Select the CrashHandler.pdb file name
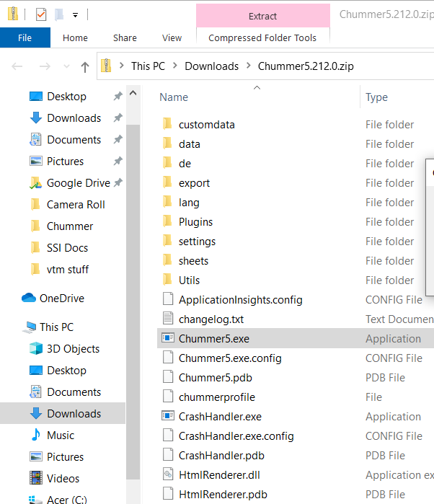 point(221,456)
